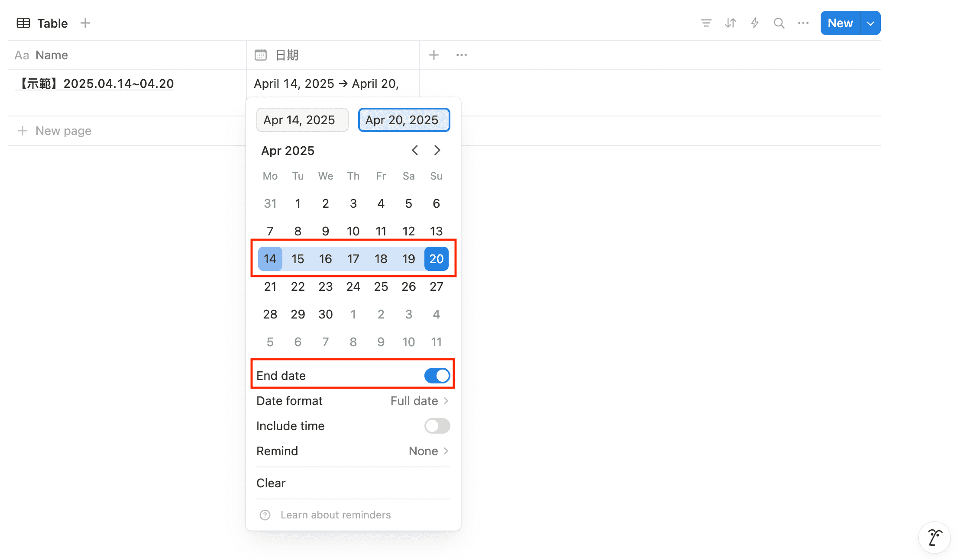Add a new property column

coord(433,55)
